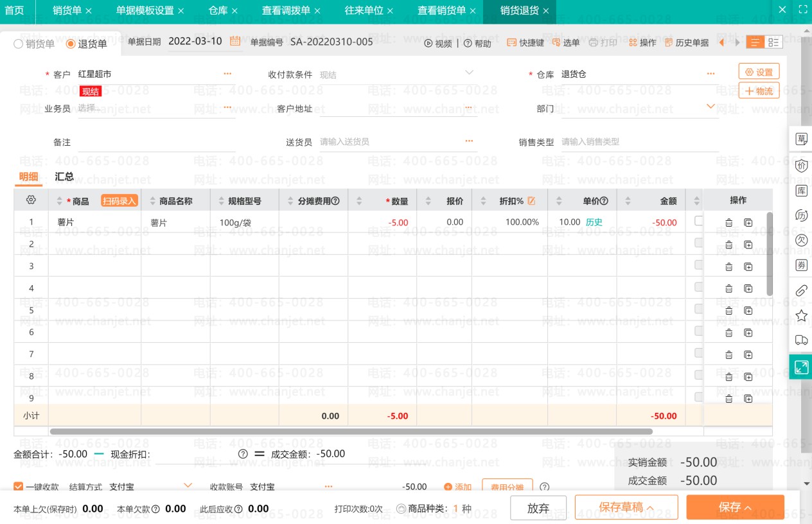Switch to 首页 tab
This screenshot has width=812, height=524.
(x=14, y=11)
